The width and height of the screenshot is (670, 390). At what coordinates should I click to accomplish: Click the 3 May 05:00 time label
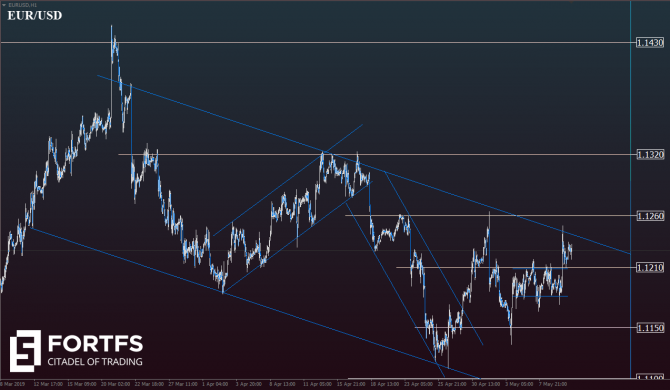[x=519, y=384]
